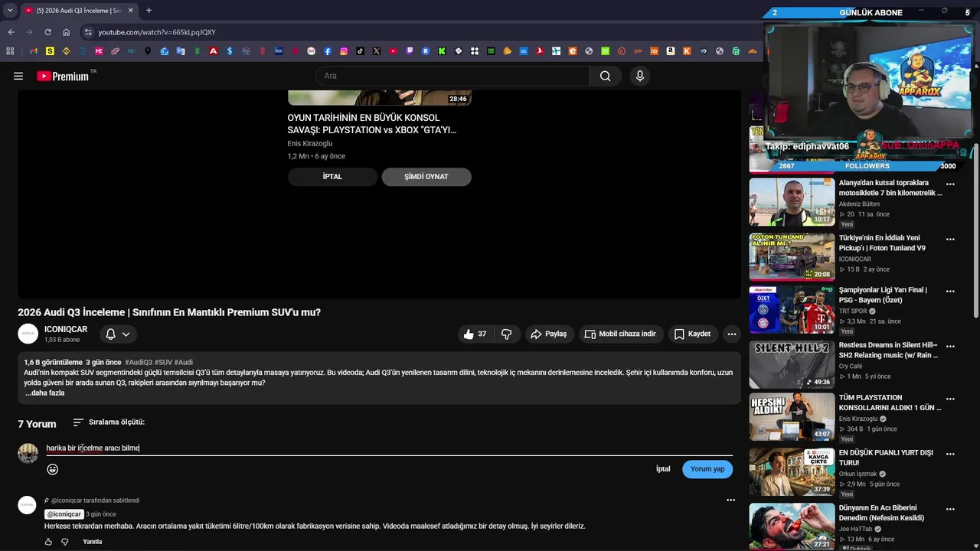The width and height of the screenshot is (980, 551).
Task: Like the Audi Q3 video
Action: tap(475, 334)
